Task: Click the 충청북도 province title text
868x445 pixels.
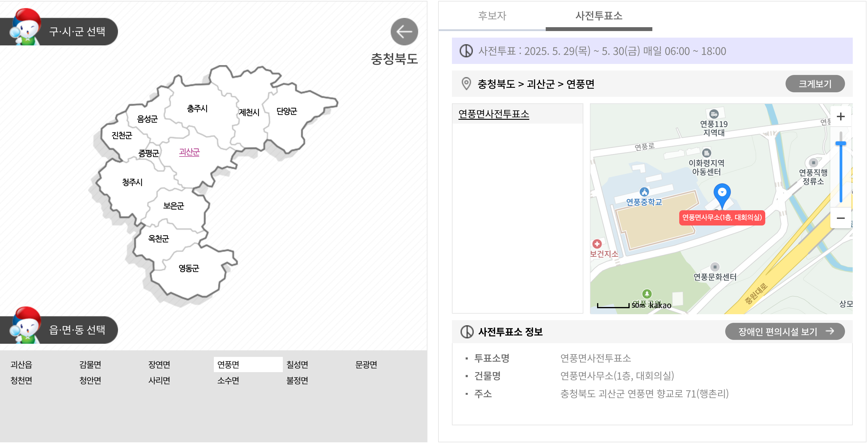Action: pos(394,59)
